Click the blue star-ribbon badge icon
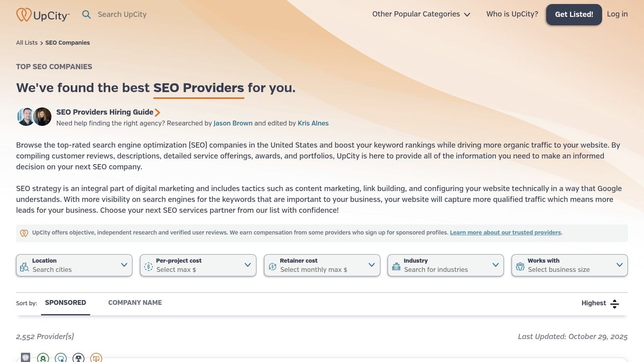644x362 pixels. (61, 358)
